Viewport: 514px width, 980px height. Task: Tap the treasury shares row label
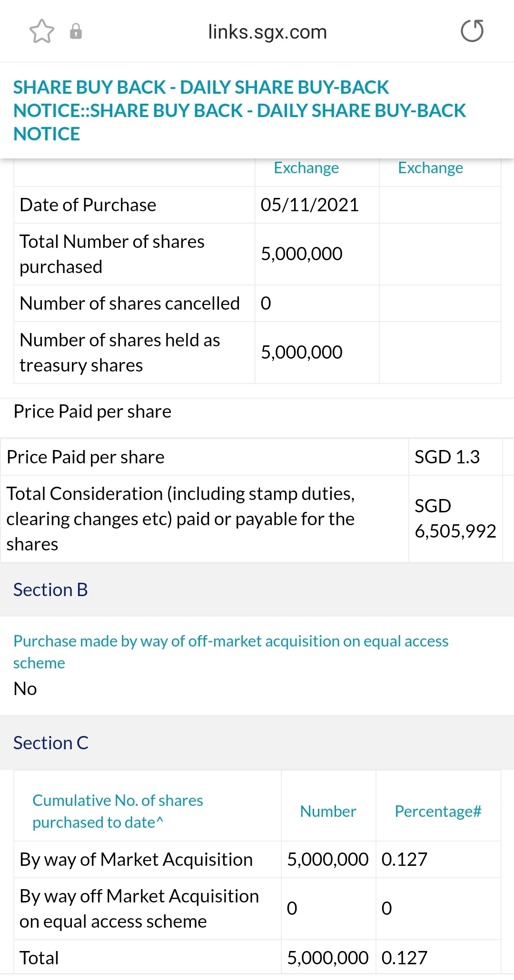point(119,353)
